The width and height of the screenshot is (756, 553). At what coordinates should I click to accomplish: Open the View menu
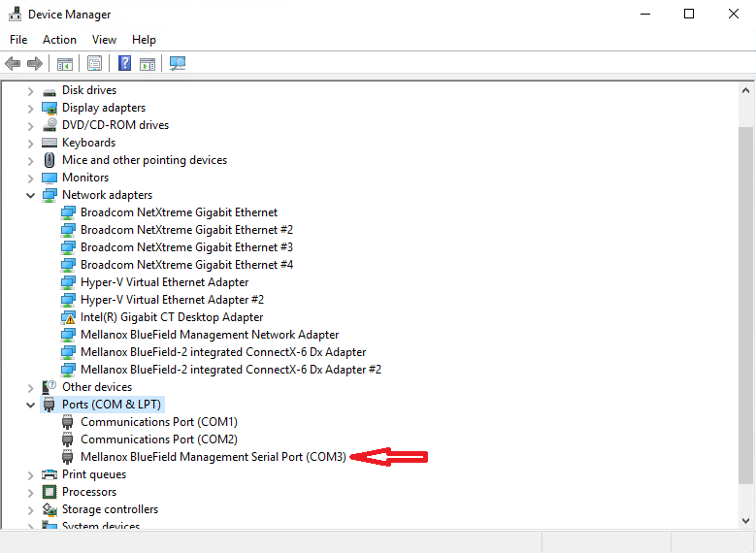104,40
